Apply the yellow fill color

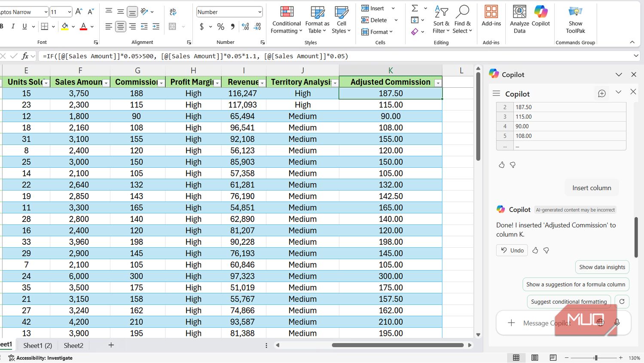pos(65,27)
